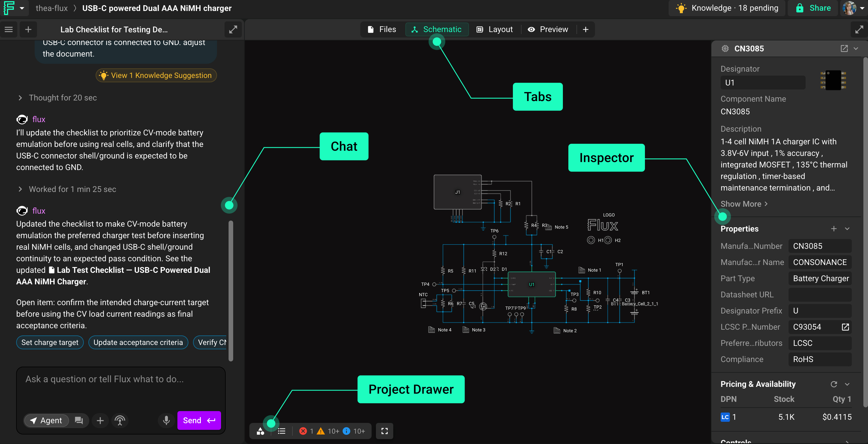Open the Preview tab
The height and width of the screenshot is (444, 868).
point(548,29)
